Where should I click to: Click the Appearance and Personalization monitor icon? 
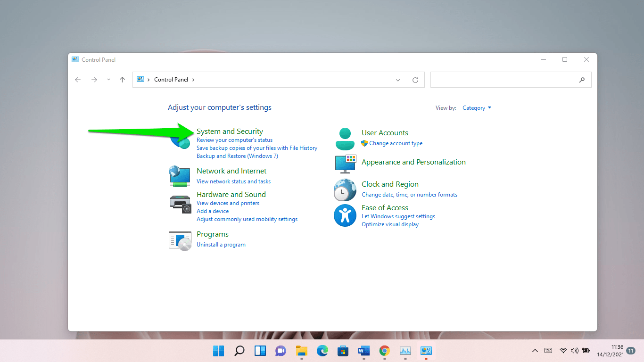345,163
